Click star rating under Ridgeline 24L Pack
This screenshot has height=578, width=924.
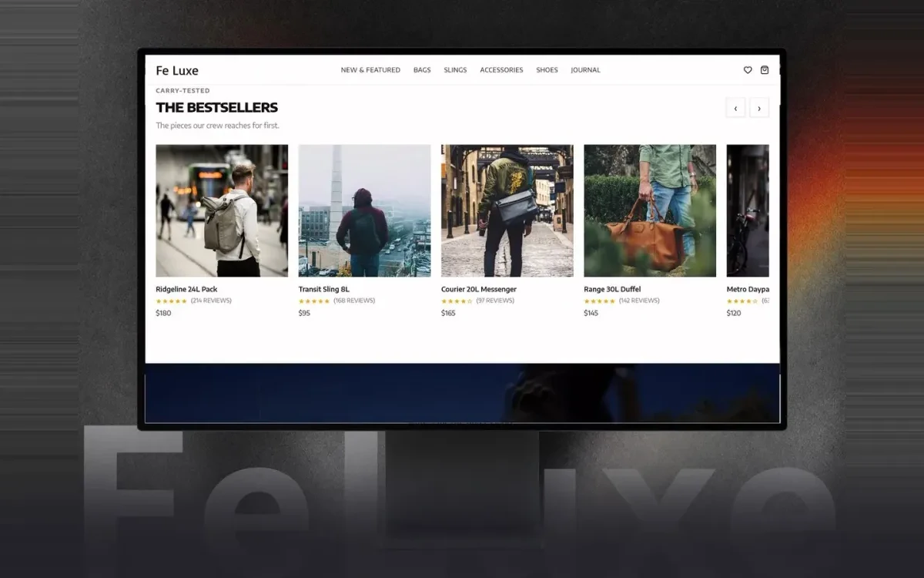pyautogui.click(x=171, y=301)
